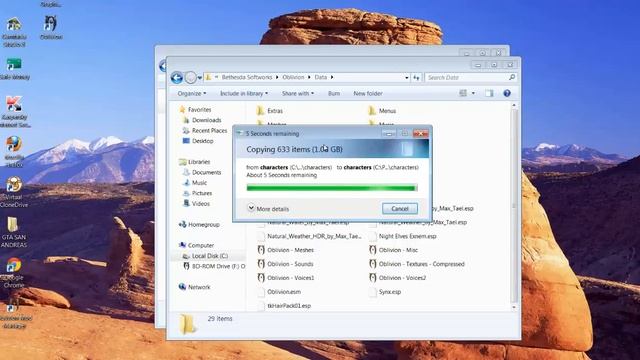
Task: Expand More details in copy dialog
Action: (268, 209)
